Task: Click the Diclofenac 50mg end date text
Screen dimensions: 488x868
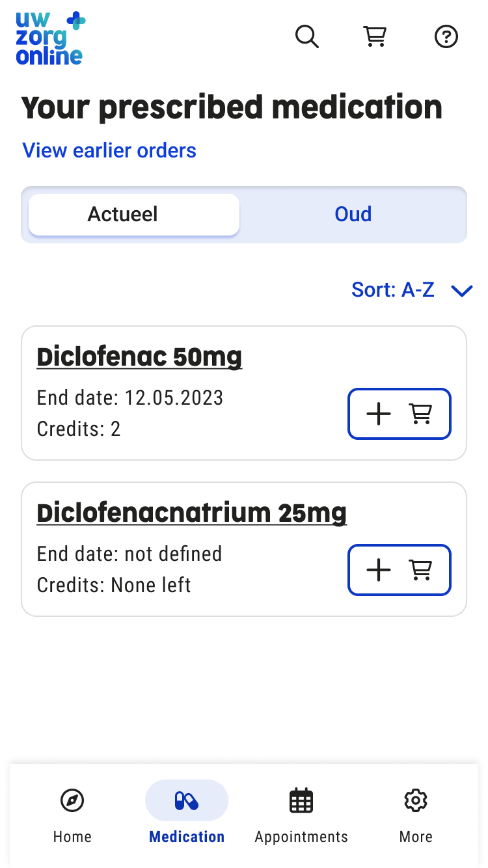Action: pos(130,398)
